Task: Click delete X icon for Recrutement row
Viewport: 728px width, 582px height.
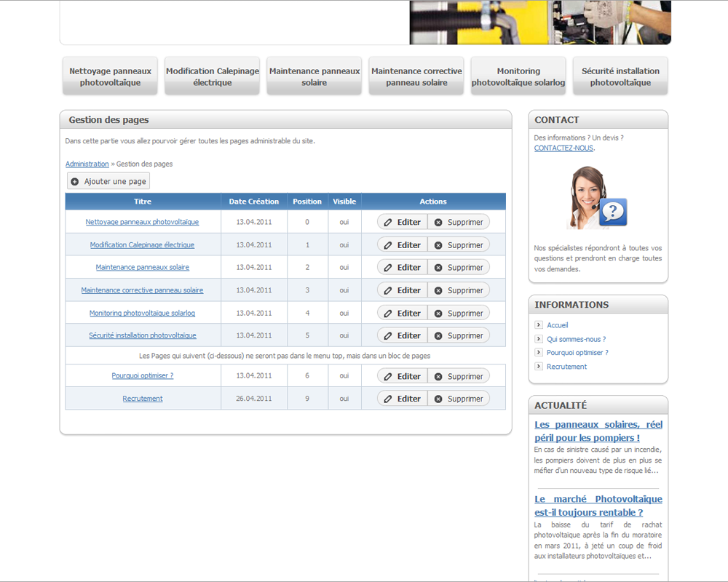Action: [x=438, y=399]
